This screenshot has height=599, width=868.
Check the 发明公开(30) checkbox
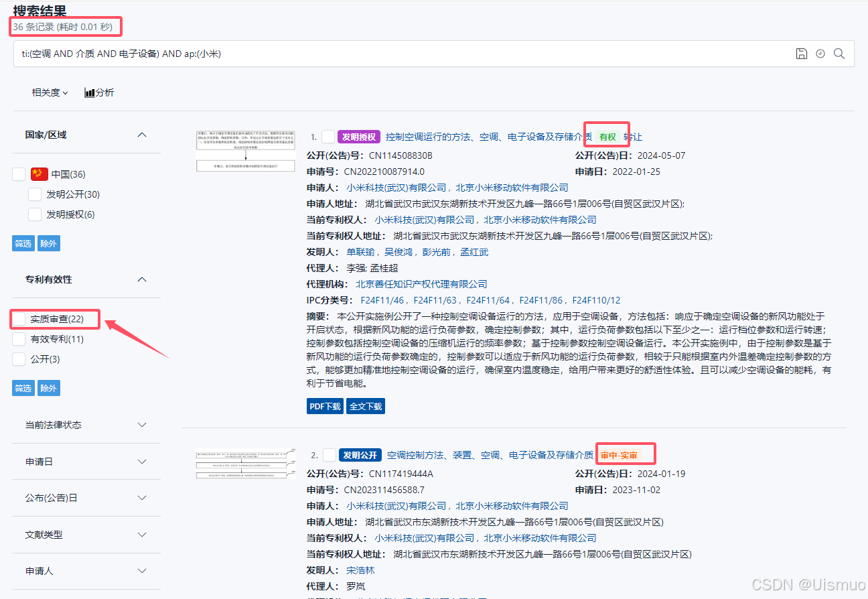tap(35, 194)
